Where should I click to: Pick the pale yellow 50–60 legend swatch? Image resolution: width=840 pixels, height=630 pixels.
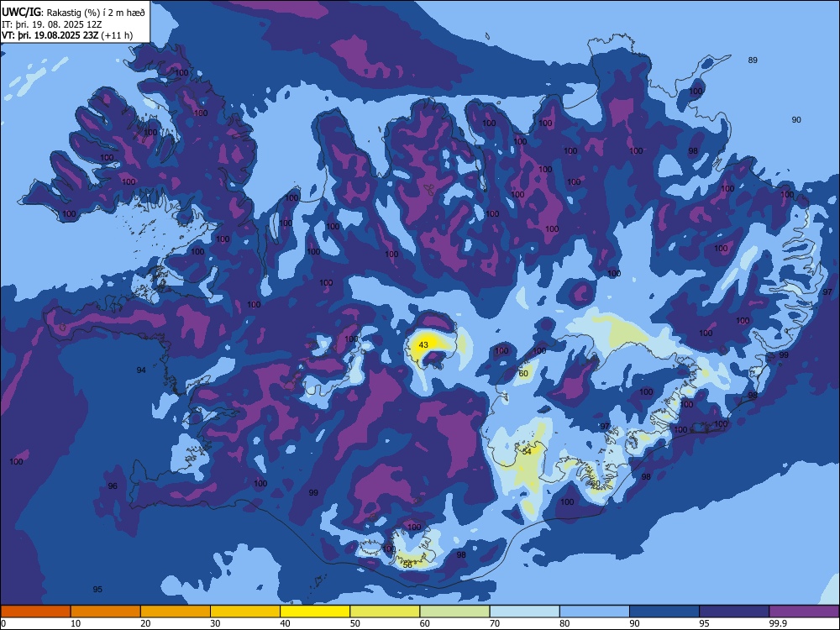click(385, 612)
